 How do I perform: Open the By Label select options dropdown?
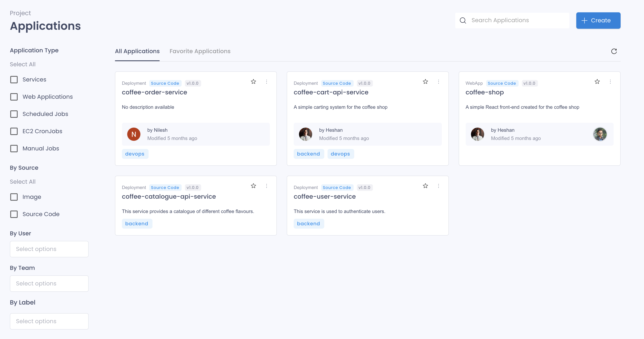click(49, 321)
